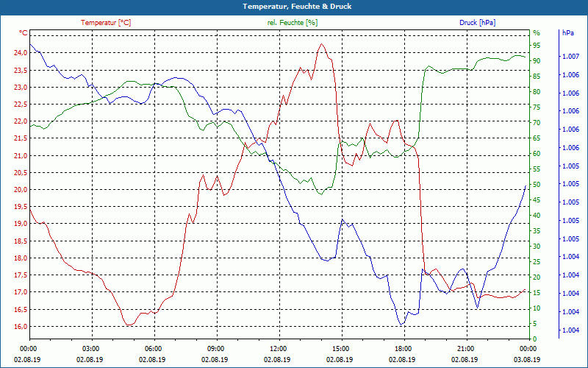Click the 24,0 temperature axis value
This screenshot has width=588, height=368.
click(x=21, y=53)
